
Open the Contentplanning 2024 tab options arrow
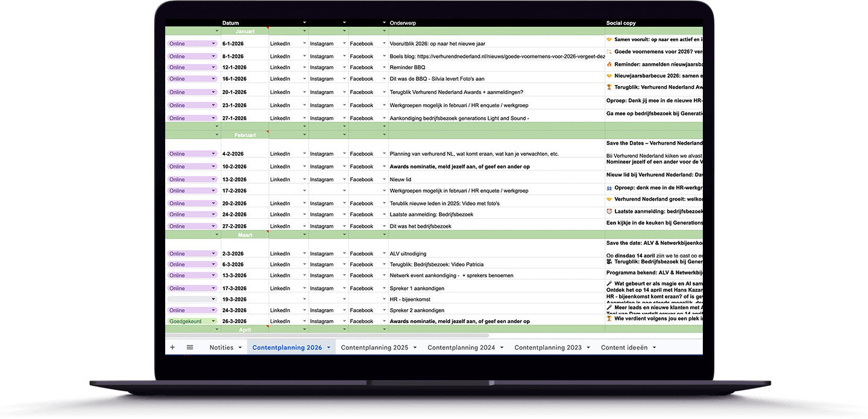click(502, 348)
